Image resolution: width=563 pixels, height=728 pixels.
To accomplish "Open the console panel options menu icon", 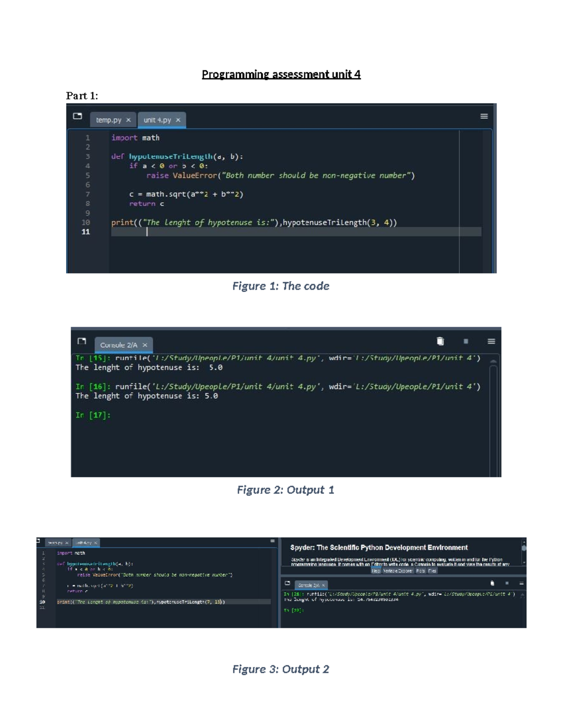I will [491, 342].
